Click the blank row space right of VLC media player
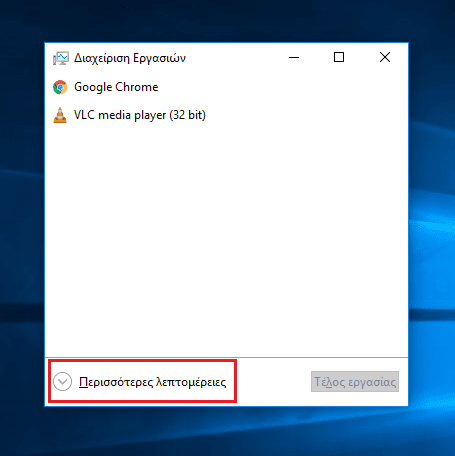The height and width of the screenshot is (456, 455). pyautogui.click(x=307, y=115)
